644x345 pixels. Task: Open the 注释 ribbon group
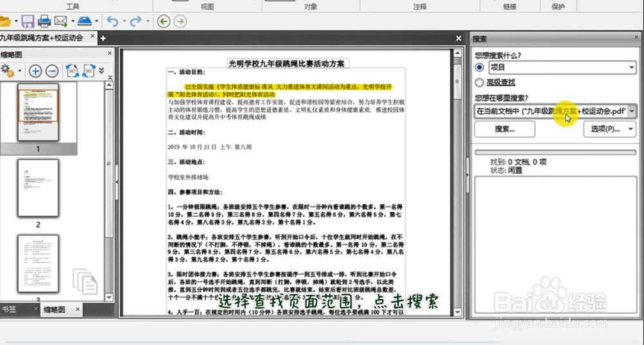pos(420,6)
